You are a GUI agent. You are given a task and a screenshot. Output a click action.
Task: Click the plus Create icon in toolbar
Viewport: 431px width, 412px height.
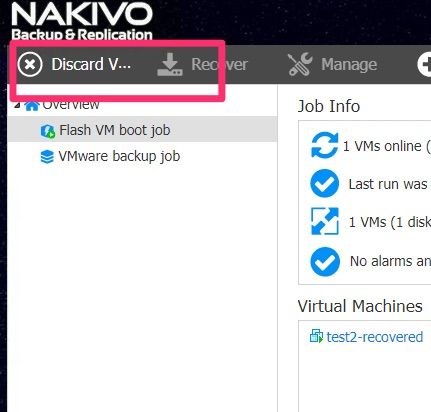click(x=424, y=64)
